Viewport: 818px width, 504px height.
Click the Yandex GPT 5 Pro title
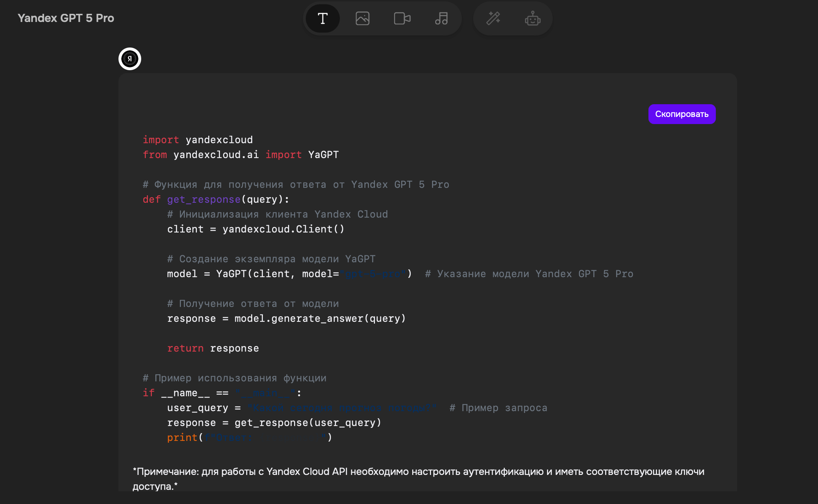[66, 18]
